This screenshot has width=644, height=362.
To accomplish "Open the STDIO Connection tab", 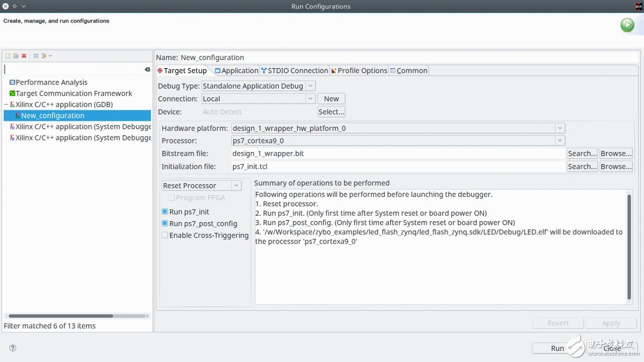I will tap(295, 71).
